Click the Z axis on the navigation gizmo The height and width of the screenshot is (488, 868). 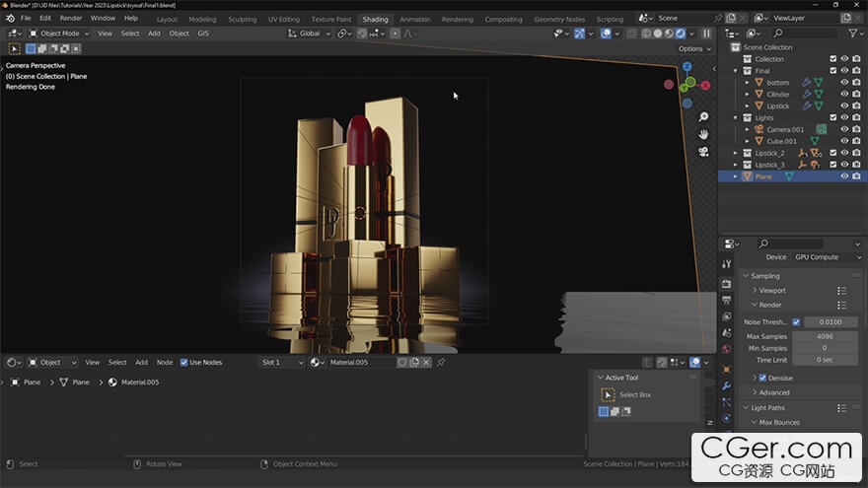pos(687,67)
